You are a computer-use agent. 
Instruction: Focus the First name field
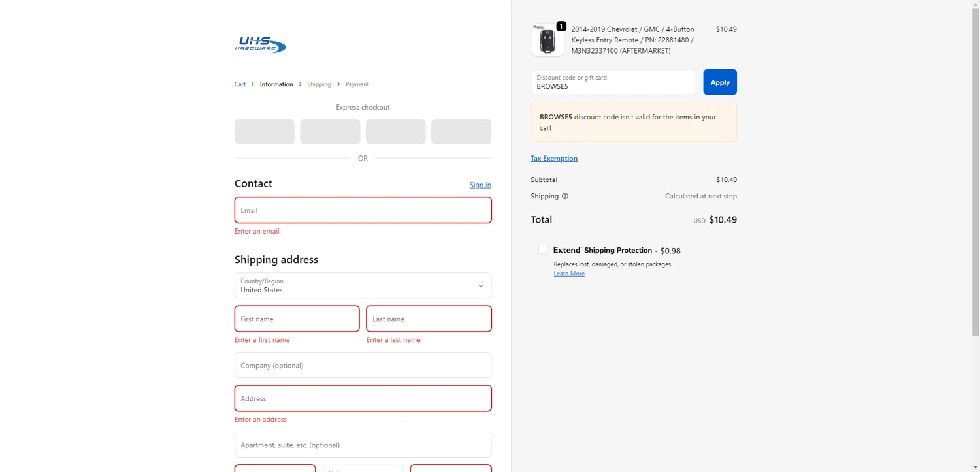297,319
